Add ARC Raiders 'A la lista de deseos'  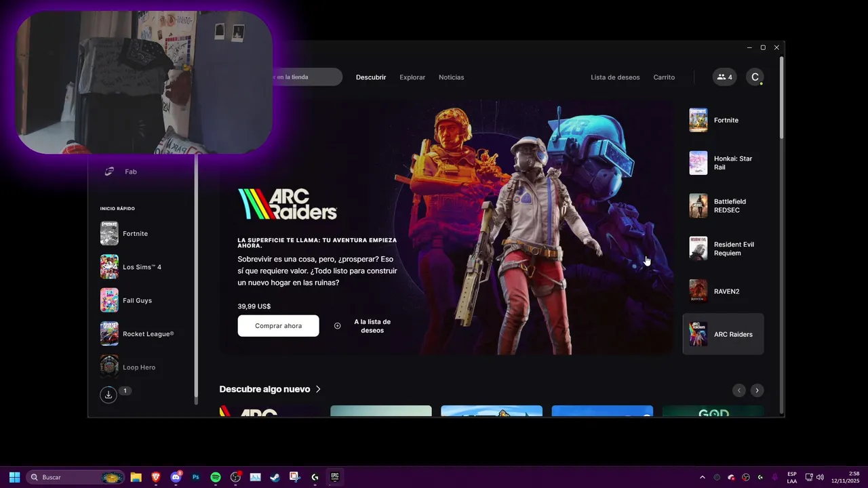(372, 326)
